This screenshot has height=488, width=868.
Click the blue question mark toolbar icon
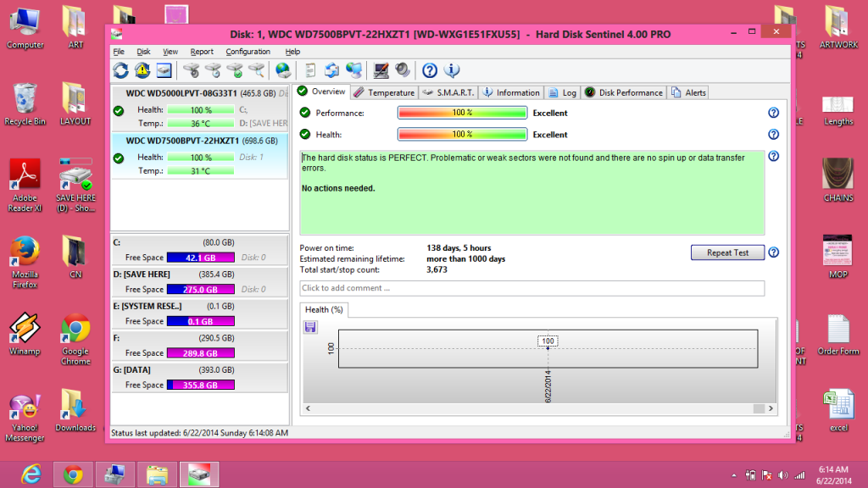point(430,70)
